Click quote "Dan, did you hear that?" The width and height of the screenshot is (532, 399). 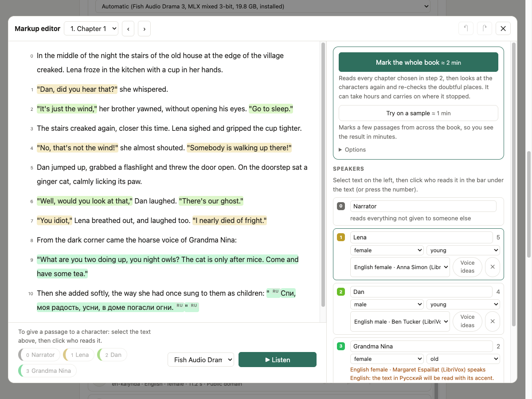[x=77, y=89]
